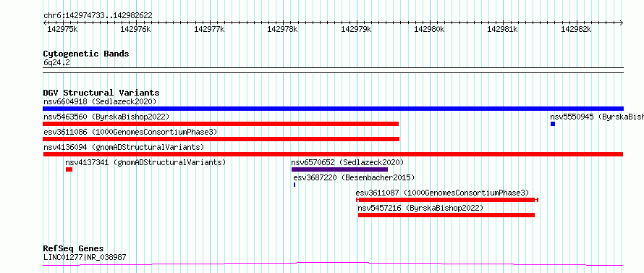Click the red nsv5463560 variant bar

[221, 124]
